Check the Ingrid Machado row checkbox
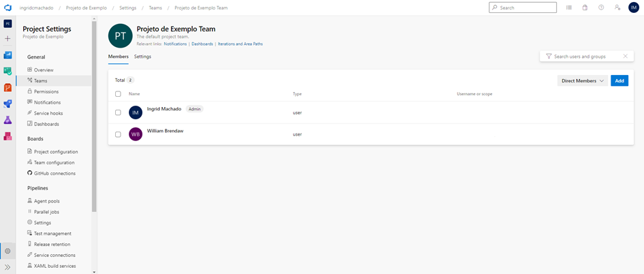Image resolution: width=644 pixels, height=274 pixels. point(118,112)
